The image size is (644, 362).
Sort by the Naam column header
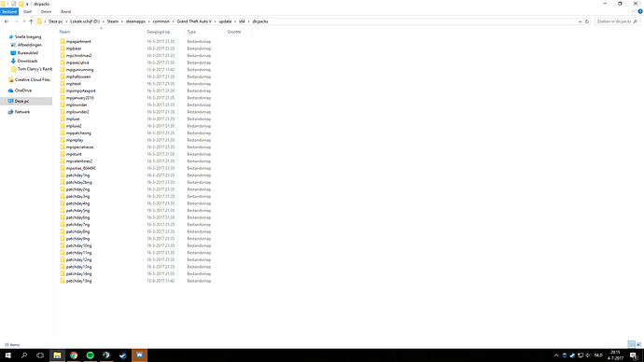[x=64, y=32]
